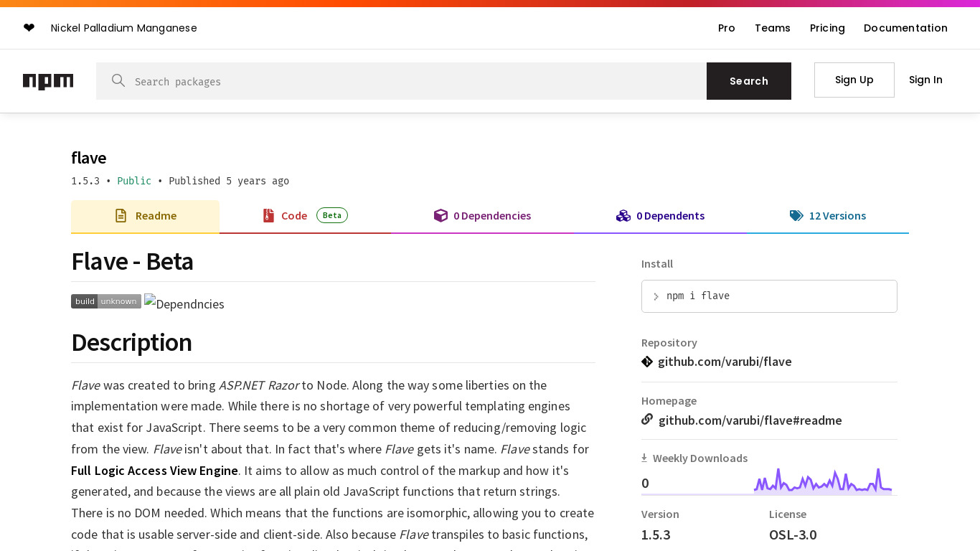Click the version value 1.5.3 in sidebar

[656, 534]
